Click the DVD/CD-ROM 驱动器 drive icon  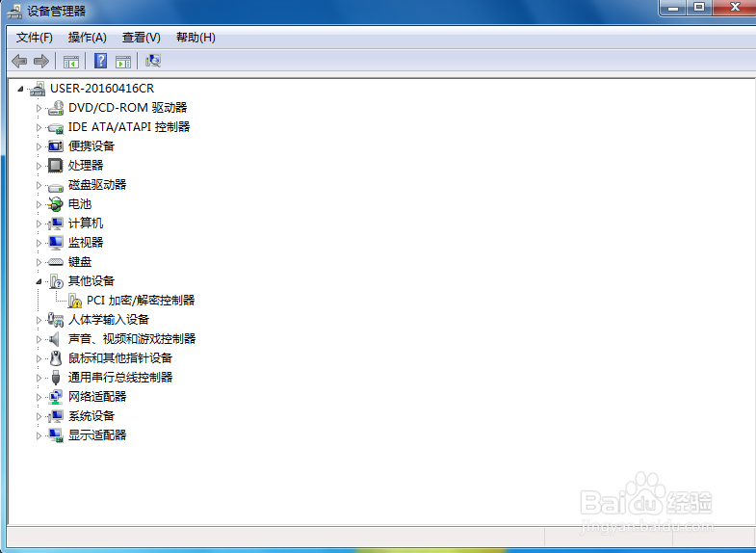(56, 108)
